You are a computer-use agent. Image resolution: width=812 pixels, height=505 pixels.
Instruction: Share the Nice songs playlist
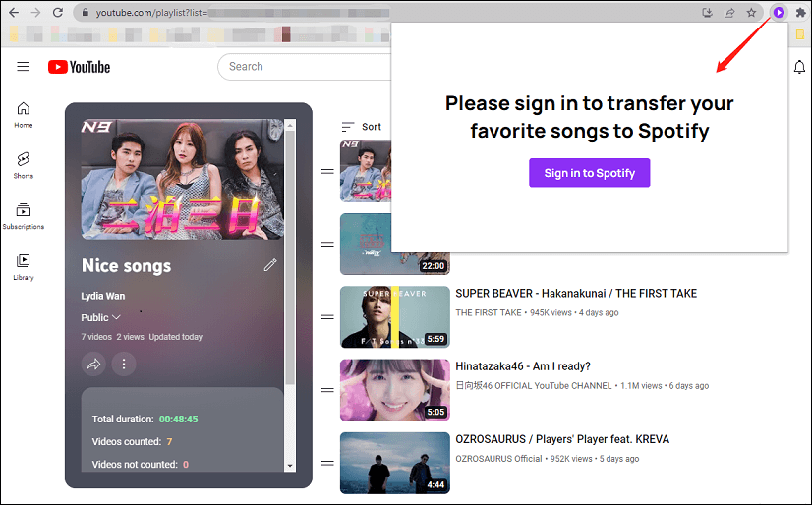point(93,365)
